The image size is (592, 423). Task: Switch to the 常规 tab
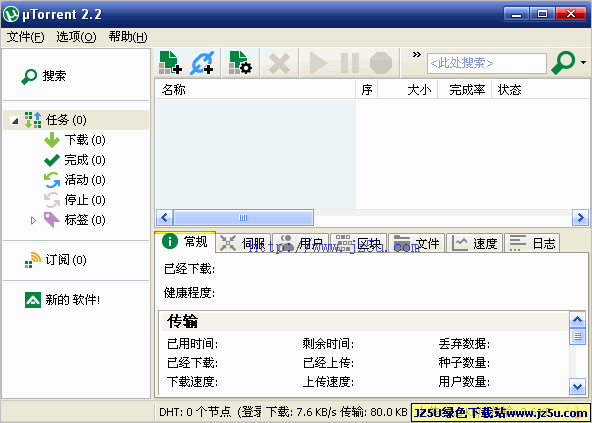[185, 242]
